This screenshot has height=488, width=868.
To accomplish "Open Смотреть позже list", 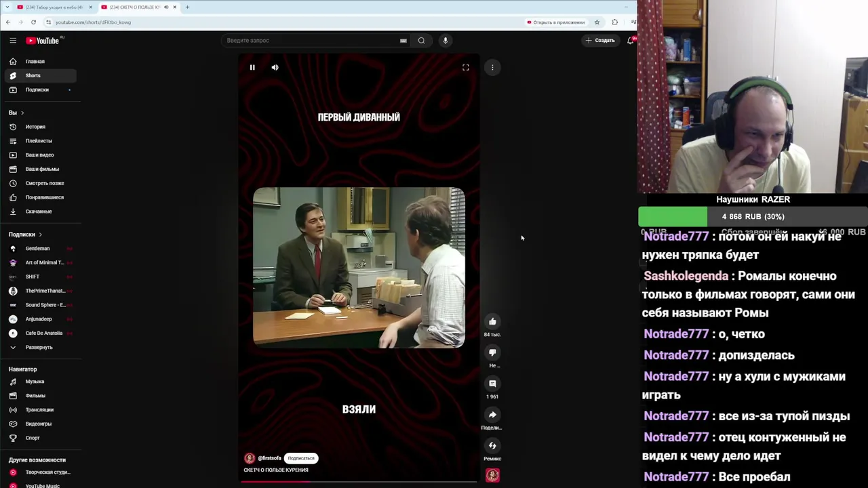I will [41, 183].
